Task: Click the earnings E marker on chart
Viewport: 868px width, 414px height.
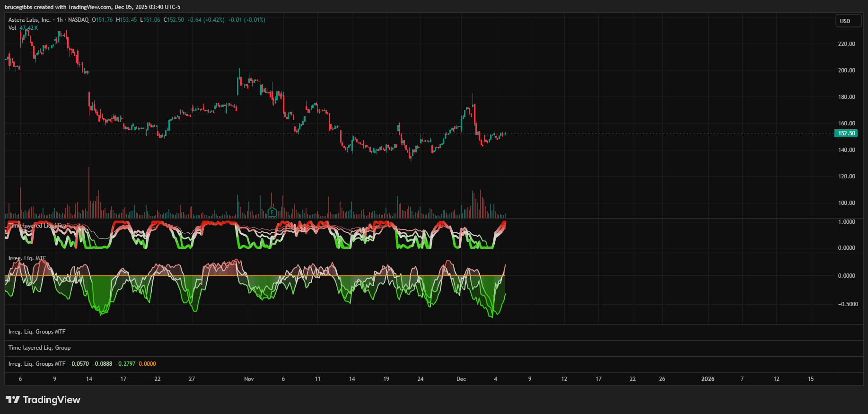Action: point(272,212)
